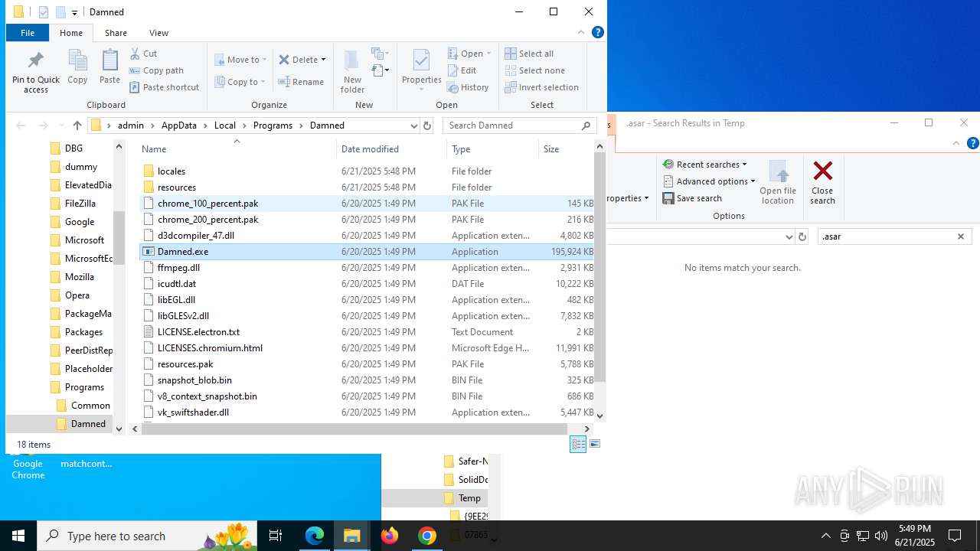Switch to details view layout

578,444
